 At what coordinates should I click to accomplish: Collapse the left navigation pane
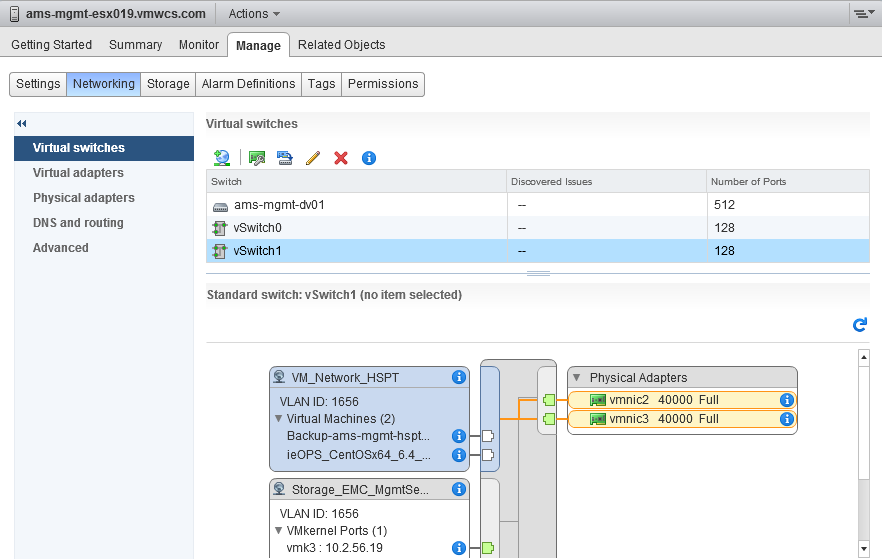click(21, 122)
